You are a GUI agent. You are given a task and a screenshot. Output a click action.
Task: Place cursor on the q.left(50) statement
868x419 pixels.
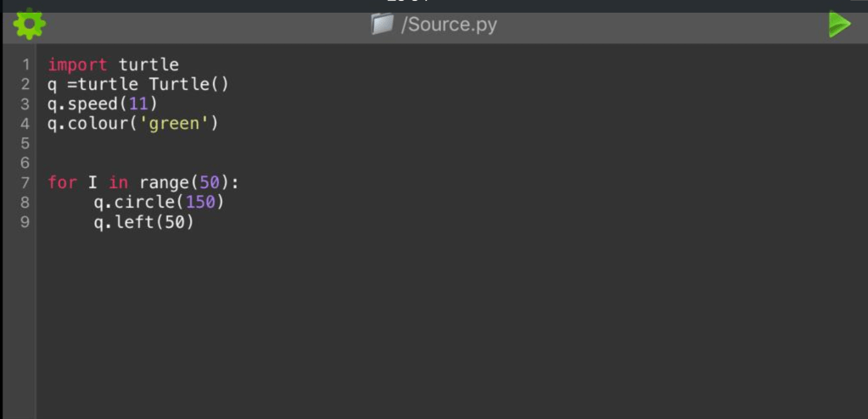click(143, 222)
